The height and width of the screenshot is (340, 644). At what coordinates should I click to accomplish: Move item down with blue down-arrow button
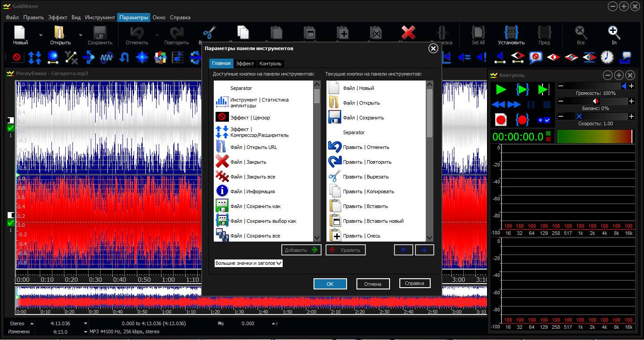(x=424, y=250)
